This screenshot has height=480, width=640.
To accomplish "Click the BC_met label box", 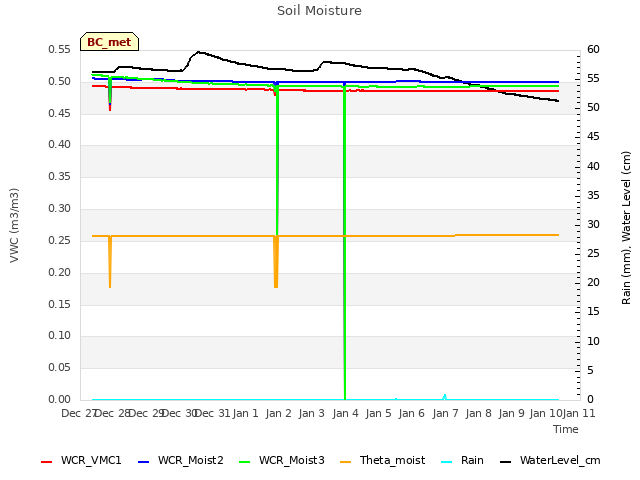I will pos(109,42).
